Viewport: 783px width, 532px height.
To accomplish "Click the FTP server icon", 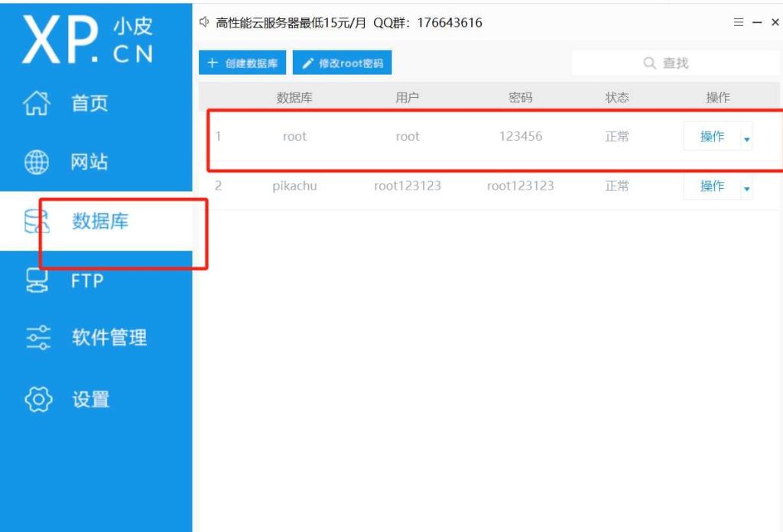I will tap(37, 281).
